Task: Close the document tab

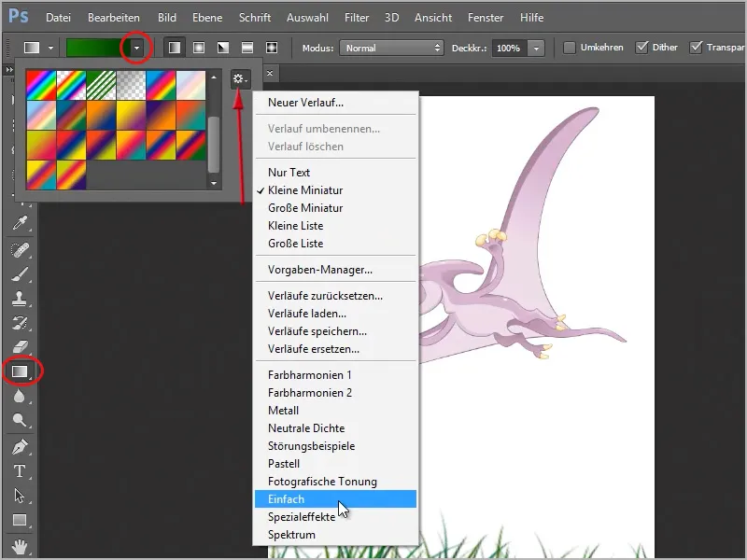Action: click(x=270, y=74)
